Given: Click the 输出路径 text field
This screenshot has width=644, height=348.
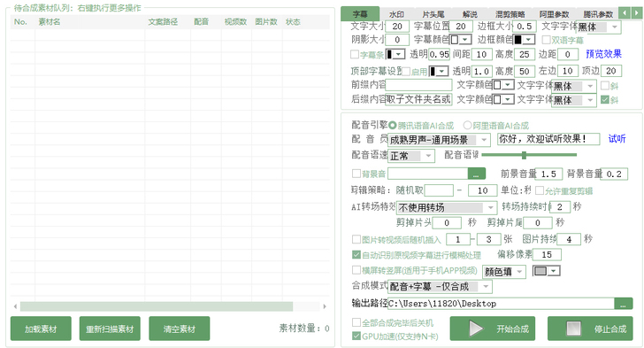Looking at the screenshot, I should [501, 304].
